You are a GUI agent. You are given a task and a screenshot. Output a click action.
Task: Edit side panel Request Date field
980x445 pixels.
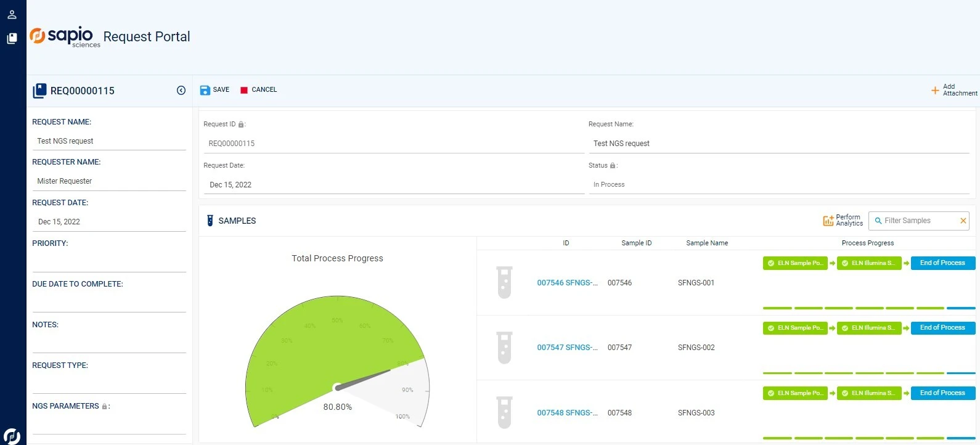[x=109, y=222]
